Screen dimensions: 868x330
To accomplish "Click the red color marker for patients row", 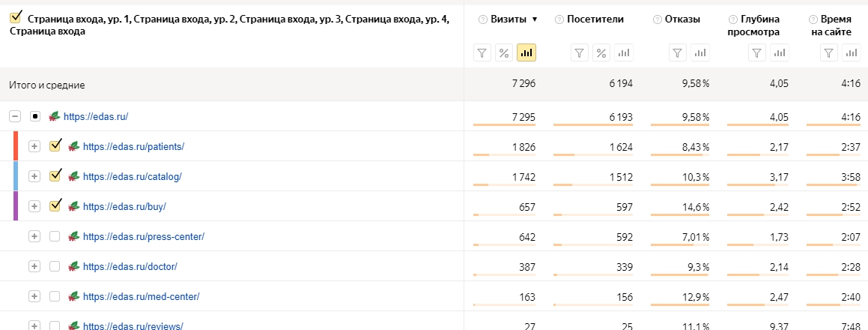I will pyautogui.click(x=16, y=146).
